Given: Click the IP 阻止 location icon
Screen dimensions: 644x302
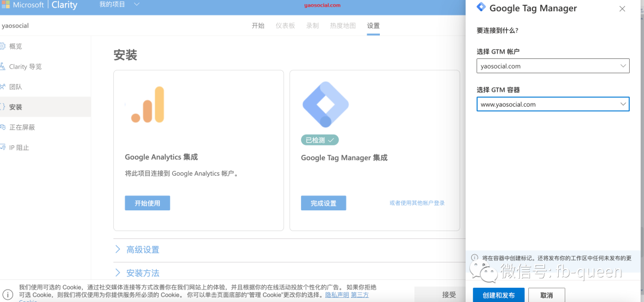Looking at the screenshot, I should [x=3, y=148].
